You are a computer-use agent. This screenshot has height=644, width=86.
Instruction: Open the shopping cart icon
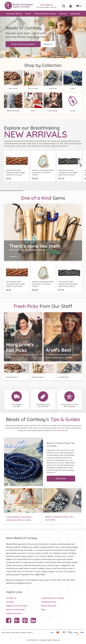(77, 6)
